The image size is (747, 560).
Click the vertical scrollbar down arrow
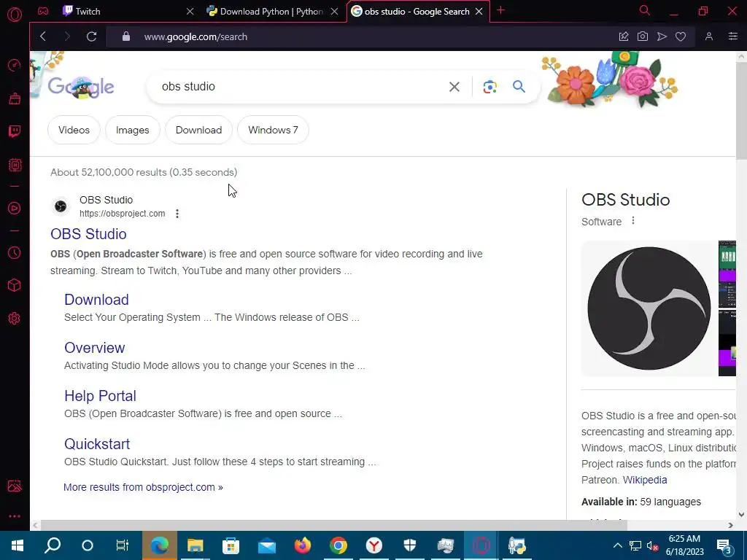pyautogui.click(x=741, y=515)
